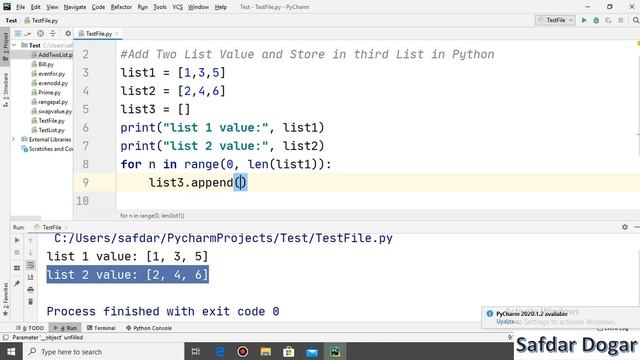The width and height of the screenshot is (640, 360).
Task: Click the taskbar search box
Action: tap(103, 351)
